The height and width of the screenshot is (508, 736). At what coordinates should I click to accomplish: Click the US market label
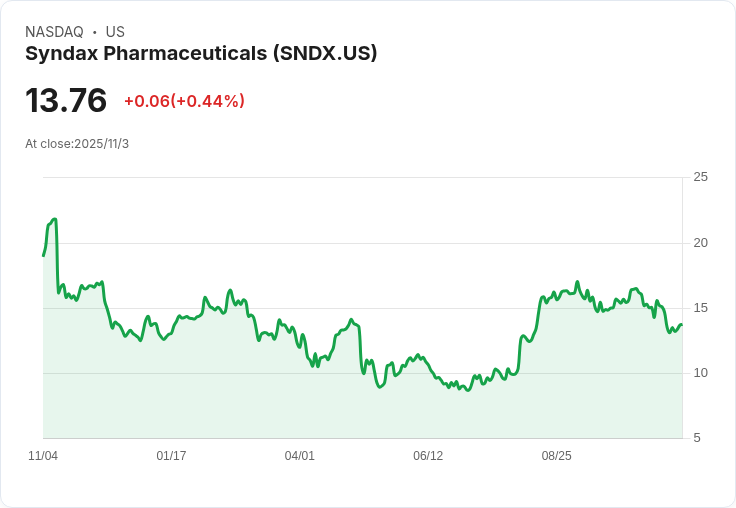point(114,32)
